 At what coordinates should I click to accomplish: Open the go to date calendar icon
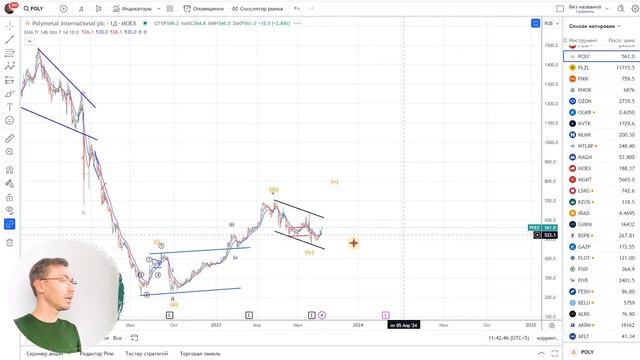click(x=134, y=338)
